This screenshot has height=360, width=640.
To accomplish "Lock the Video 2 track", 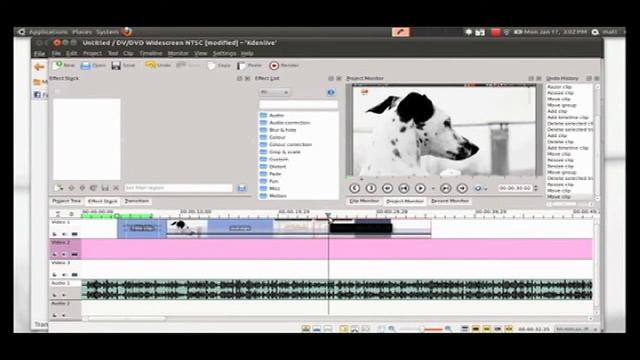I will click(x=54, y=254).
